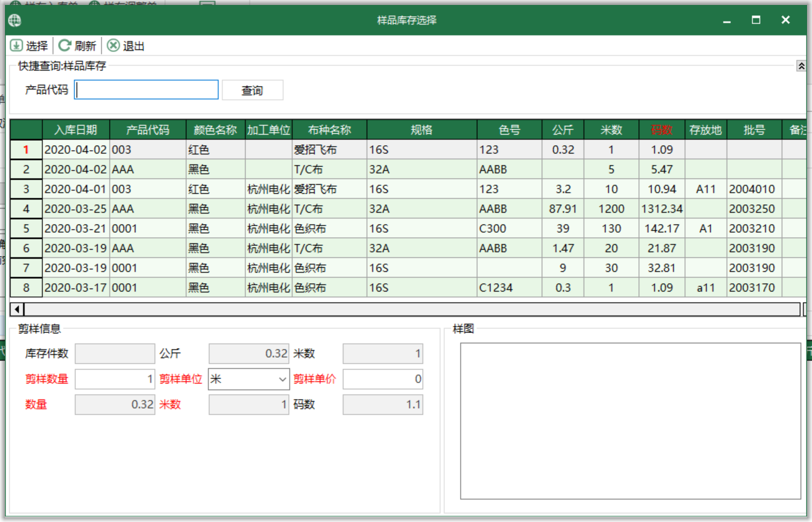
Task: Click 公斤 cell 87.91
Action: click(563, 209)
